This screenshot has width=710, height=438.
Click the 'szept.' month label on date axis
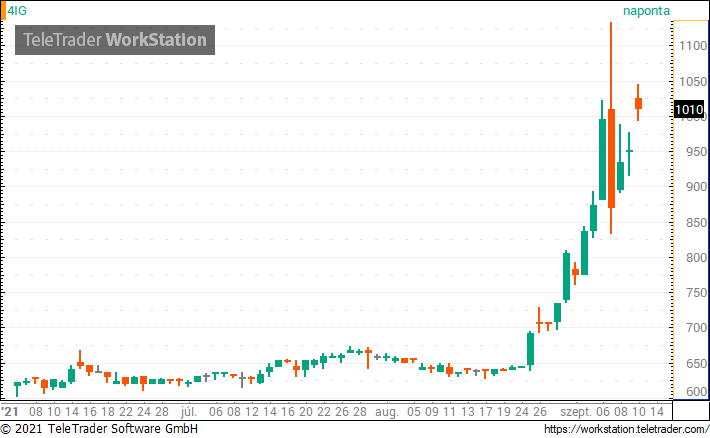click(576, 412)
